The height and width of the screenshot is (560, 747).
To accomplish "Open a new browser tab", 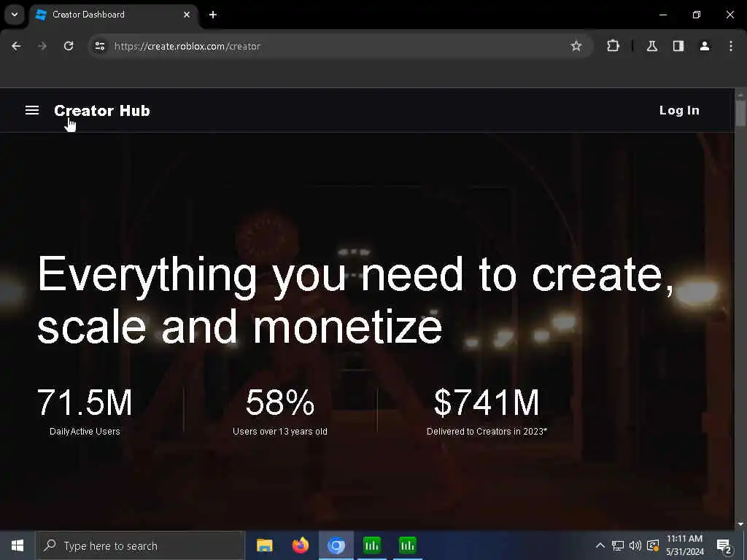I will pos(213,15).
